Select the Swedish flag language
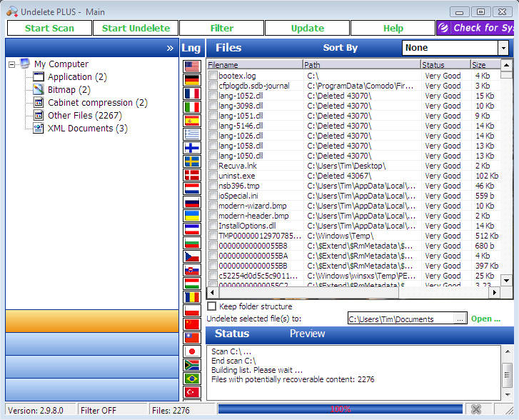The image size is (519, 420). [191, 161]
